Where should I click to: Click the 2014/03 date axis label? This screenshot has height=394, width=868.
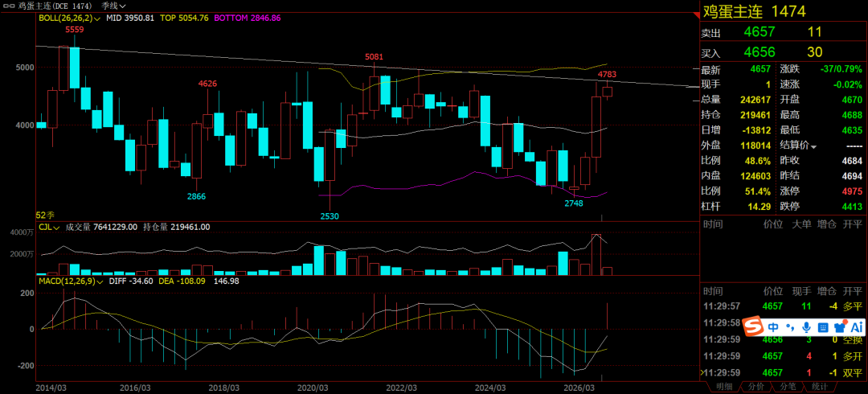(x=51, y=387)
